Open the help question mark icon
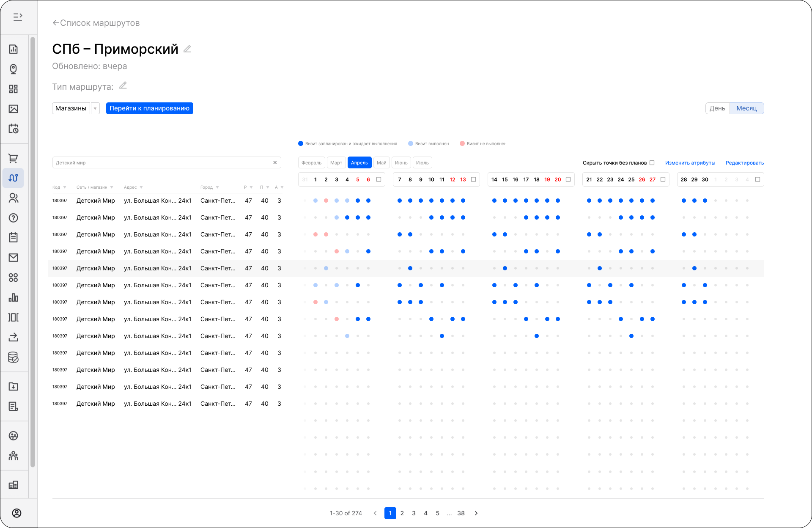This screenshot has width=812, height=528. 14,218
